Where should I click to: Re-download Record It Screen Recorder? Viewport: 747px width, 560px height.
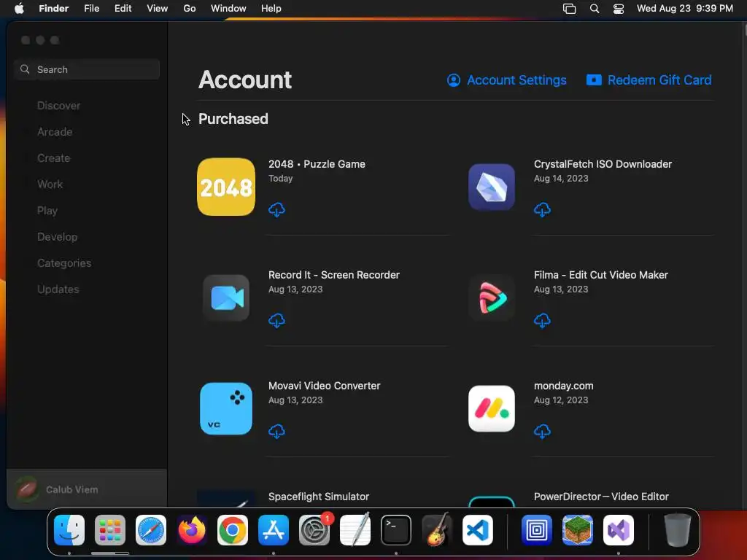tap(276, 321)
